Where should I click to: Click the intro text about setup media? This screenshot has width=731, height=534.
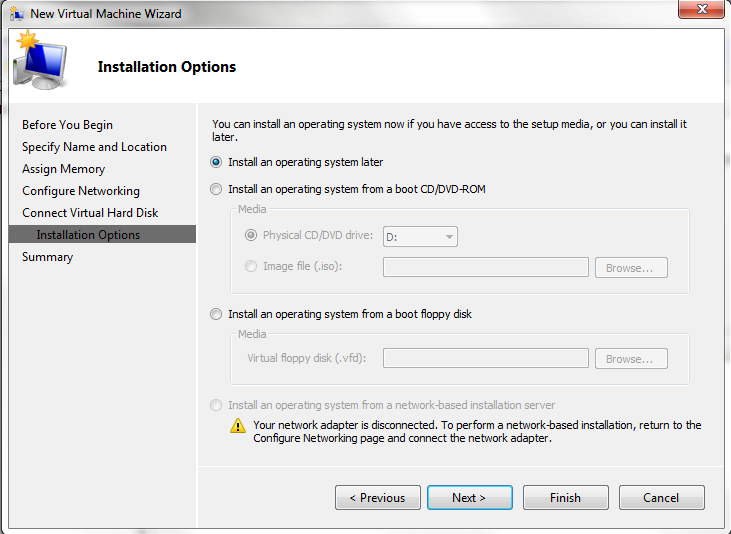point(449,130)
